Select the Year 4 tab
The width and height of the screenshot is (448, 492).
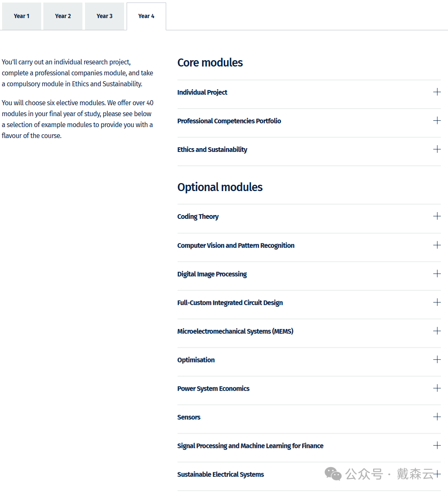[146, 16]
